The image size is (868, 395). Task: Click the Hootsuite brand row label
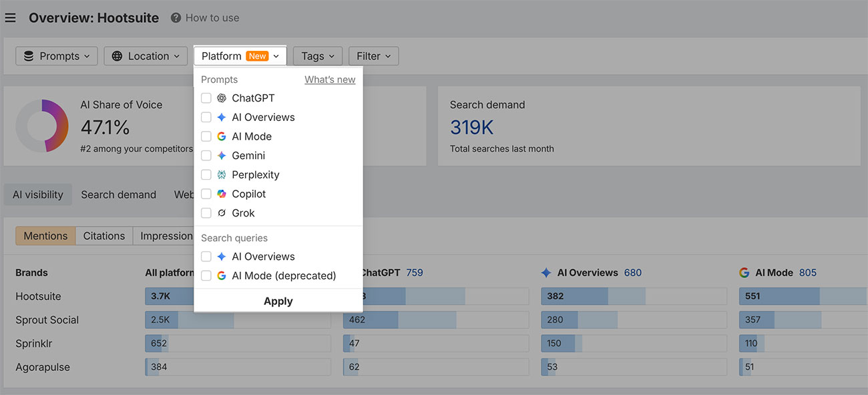coord(38,296)
